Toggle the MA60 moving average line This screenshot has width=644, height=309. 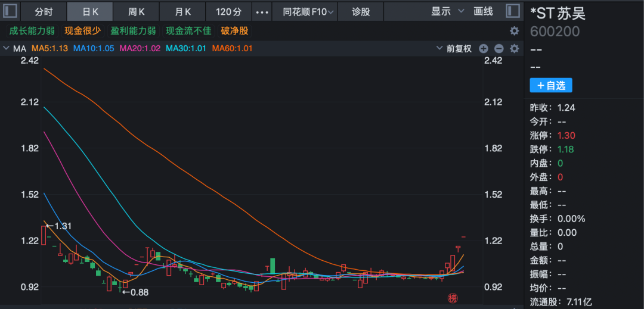coord(232,49)
